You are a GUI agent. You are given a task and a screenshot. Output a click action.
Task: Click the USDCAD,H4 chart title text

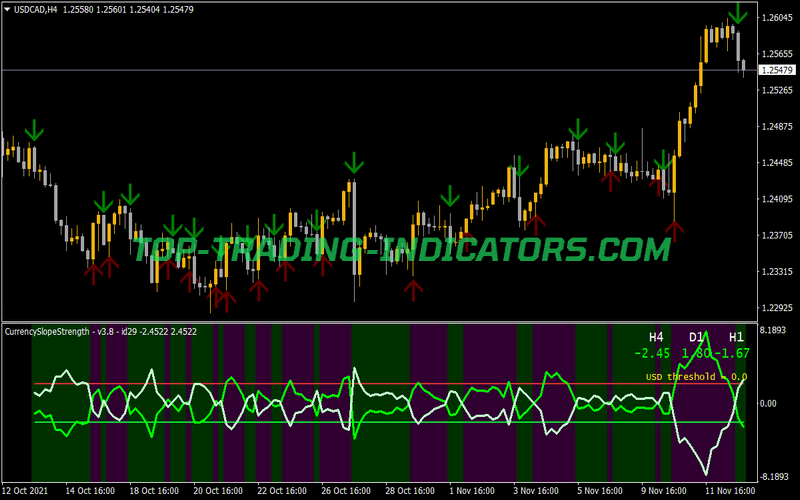click(x=36, y=9)
